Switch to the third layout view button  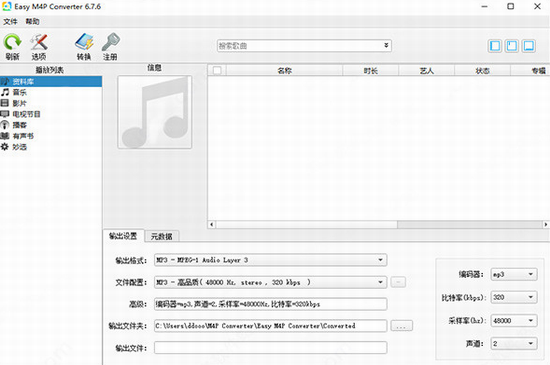click(x=529, y=46)
